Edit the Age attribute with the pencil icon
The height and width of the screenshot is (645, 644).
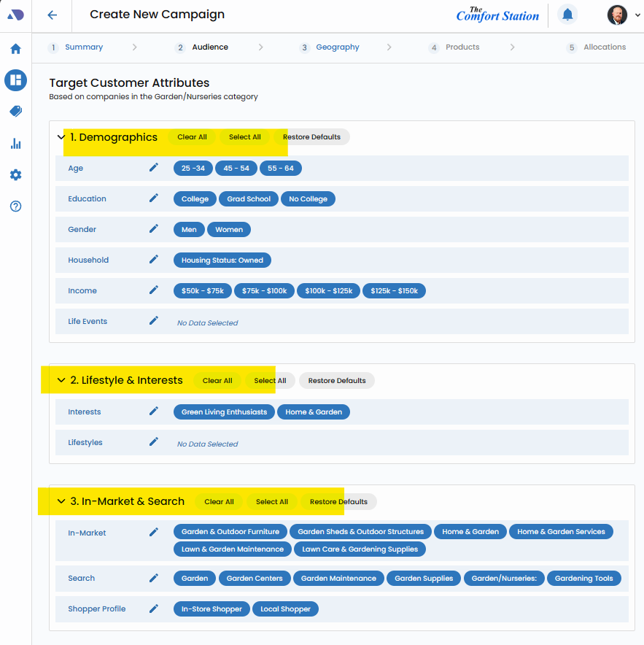pyautogui.click(x=154, y=168)
